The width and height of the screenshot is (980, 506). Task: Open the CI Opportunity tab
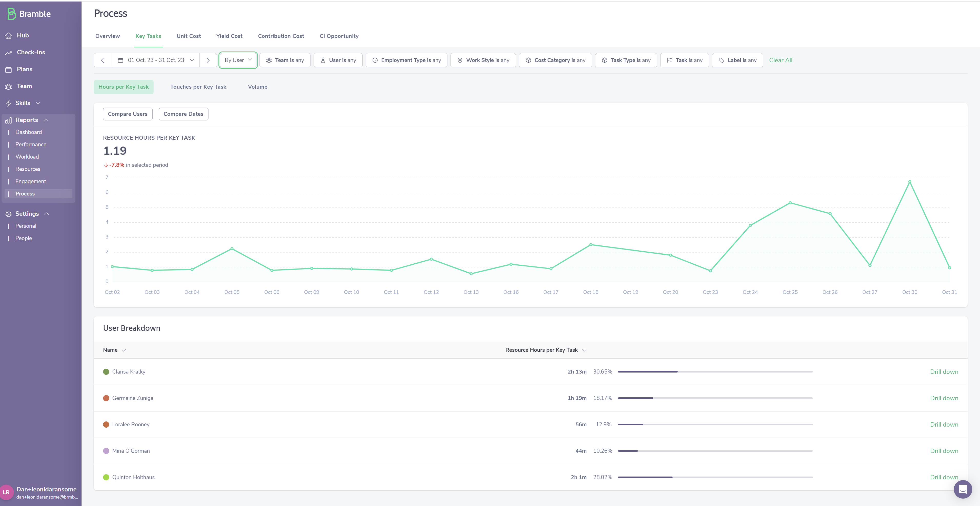pos(338,36)
